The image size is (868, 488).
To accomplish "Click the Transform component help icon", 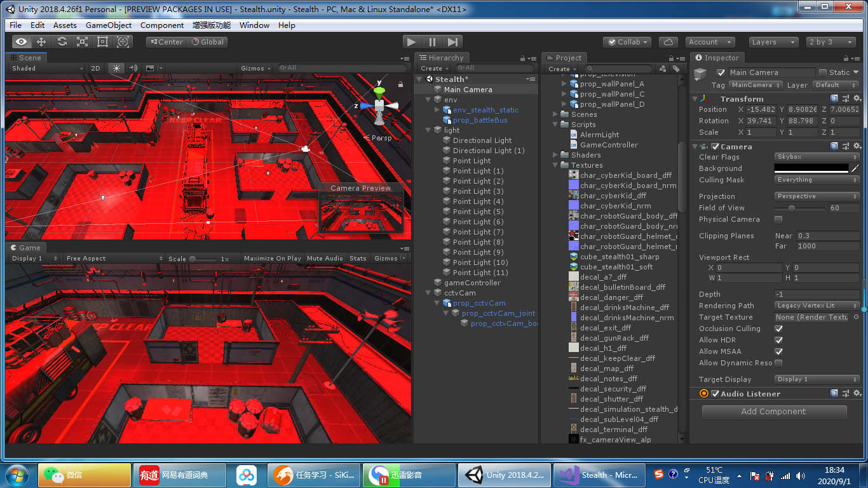I will tap(834, 99).
